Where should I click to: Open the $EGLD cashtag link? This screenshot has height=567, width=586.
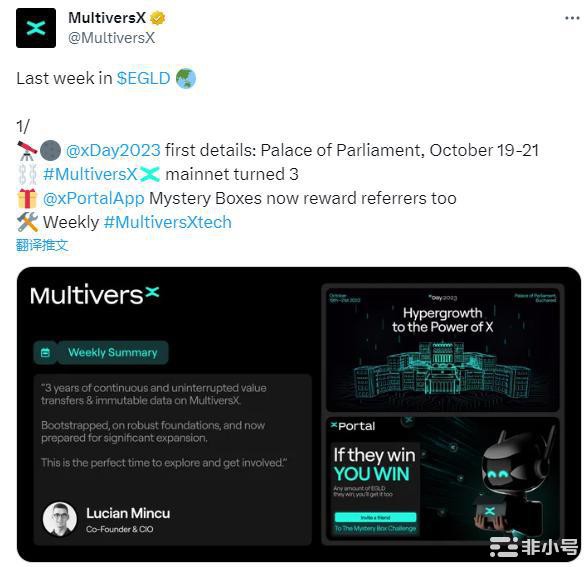coord(144,78)
